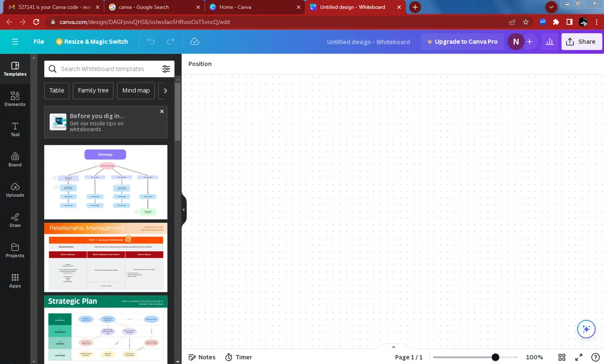Choose the Relationship Management template
The image size is (604, 364).
[106, 257]
